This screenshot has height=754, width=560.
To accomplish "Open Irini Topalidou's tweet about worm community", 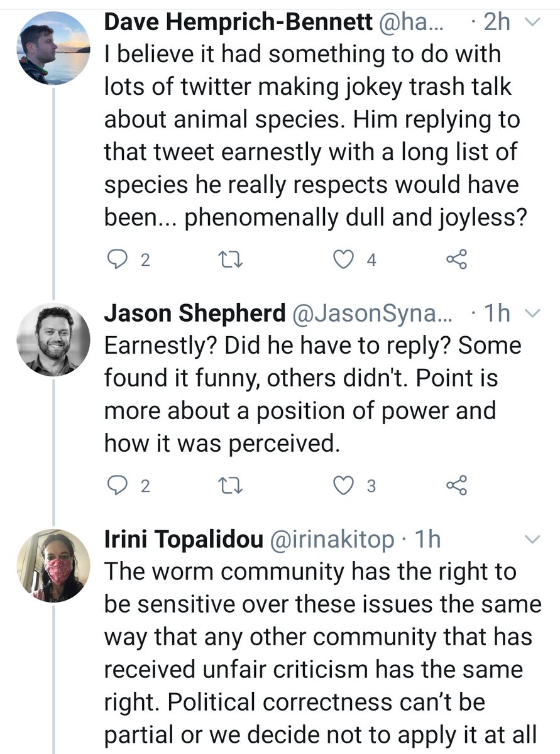I will (x=321, y=653).
